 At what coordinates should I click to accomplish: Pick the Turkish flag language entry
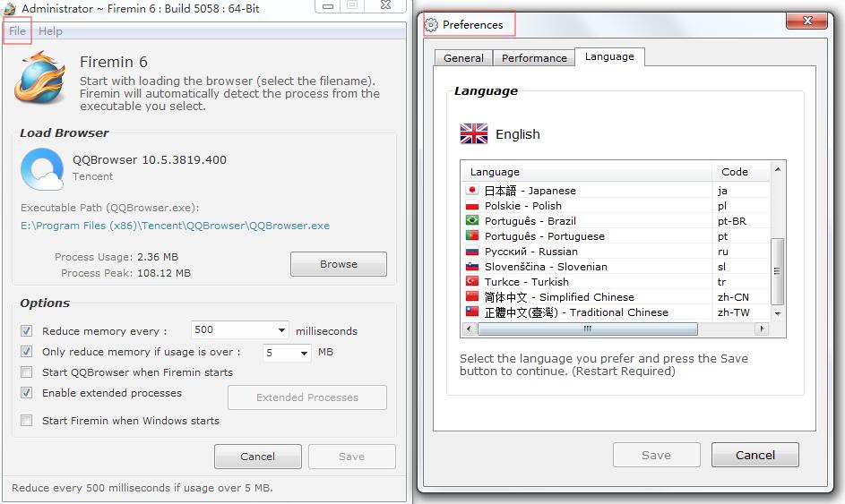(x=472, y=282)
